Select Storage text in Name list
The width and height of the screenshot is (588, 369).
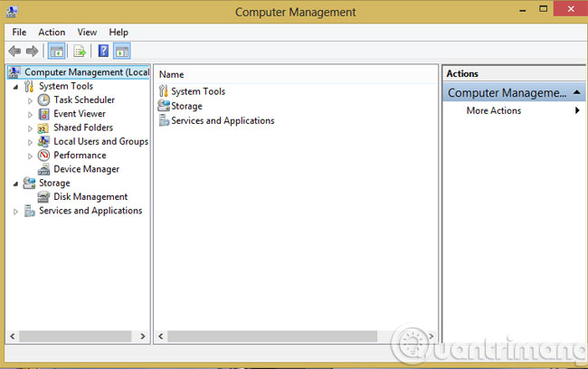(x=186, y=106)
